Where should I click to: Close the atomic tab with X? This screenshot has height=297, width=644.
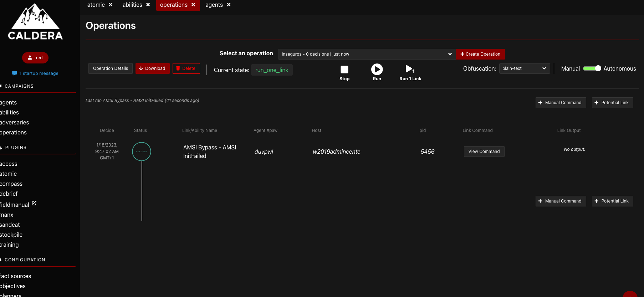click(x=111, y=5)
